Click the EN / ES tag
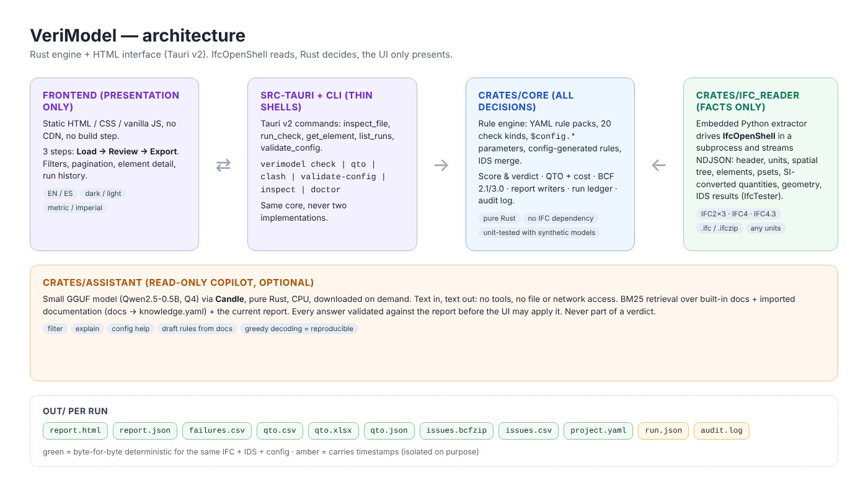868x496 pixels. 60,193
